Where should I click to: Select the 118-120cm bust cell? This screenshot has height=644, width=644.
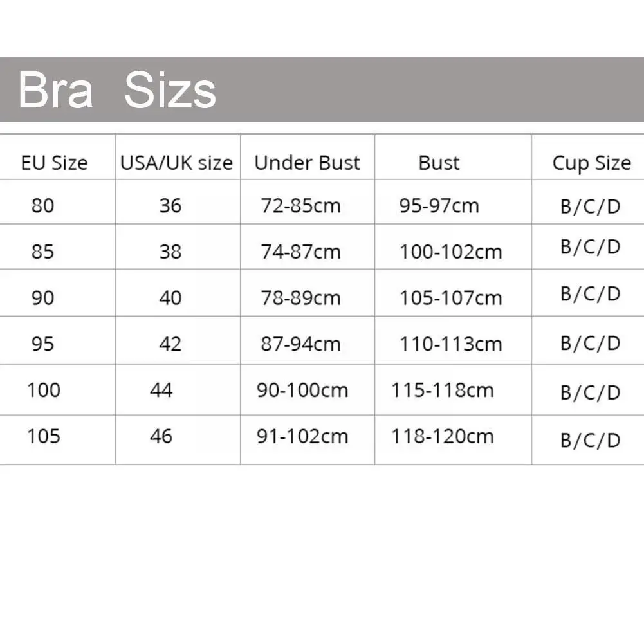coord(443,436)
